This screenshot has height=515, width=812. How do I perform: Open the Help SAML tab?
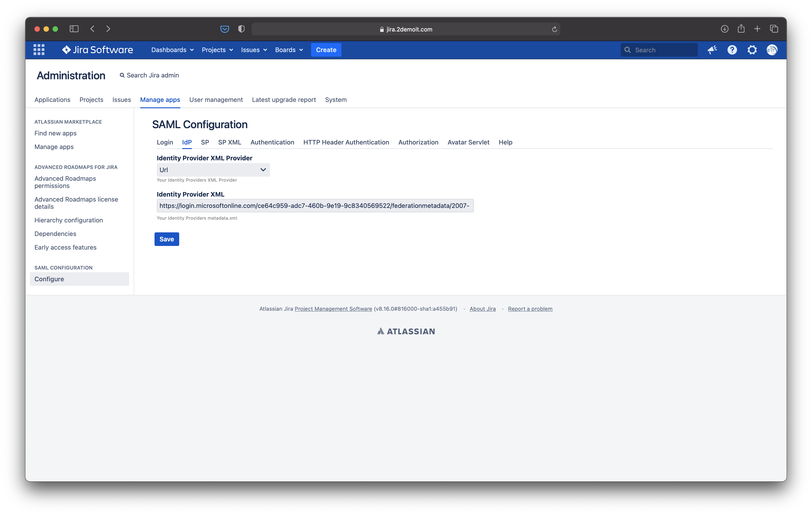pyautogui.click(x=505, y=142)
